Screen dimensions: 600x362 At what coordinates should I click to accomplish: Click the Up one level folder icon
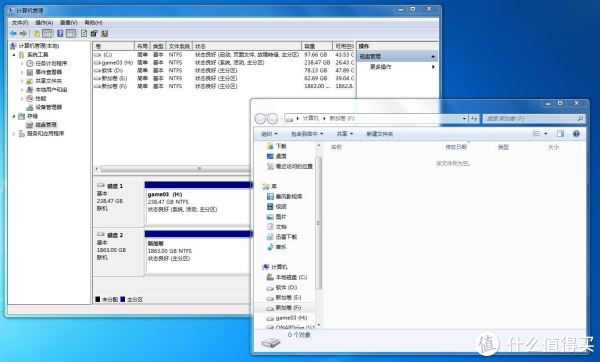[x=37, y=34]
